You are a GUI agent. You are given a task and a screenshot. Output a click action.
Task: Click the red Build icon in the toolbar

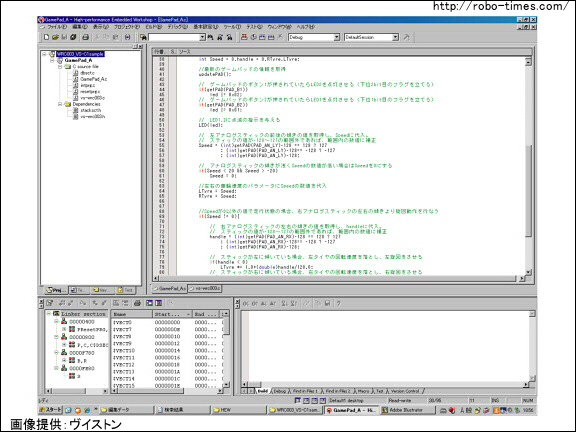click(x=244, y=37)
